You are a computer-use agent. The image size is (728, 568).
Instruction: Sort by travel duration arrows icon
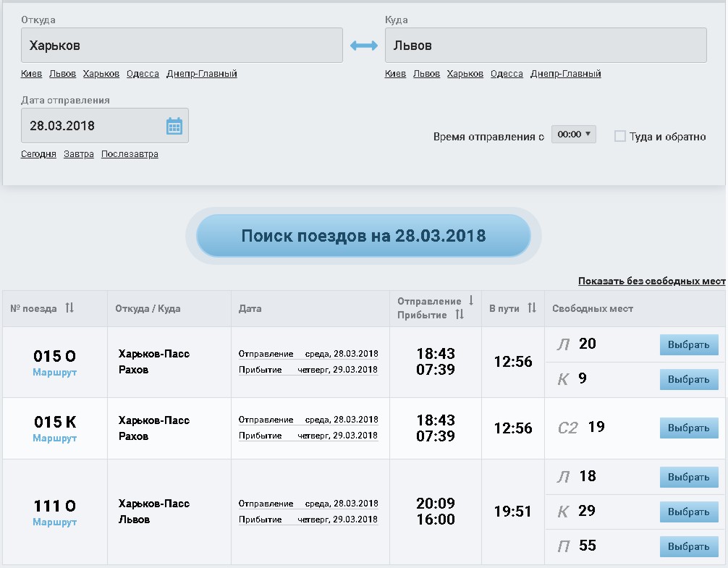point(532,308)
